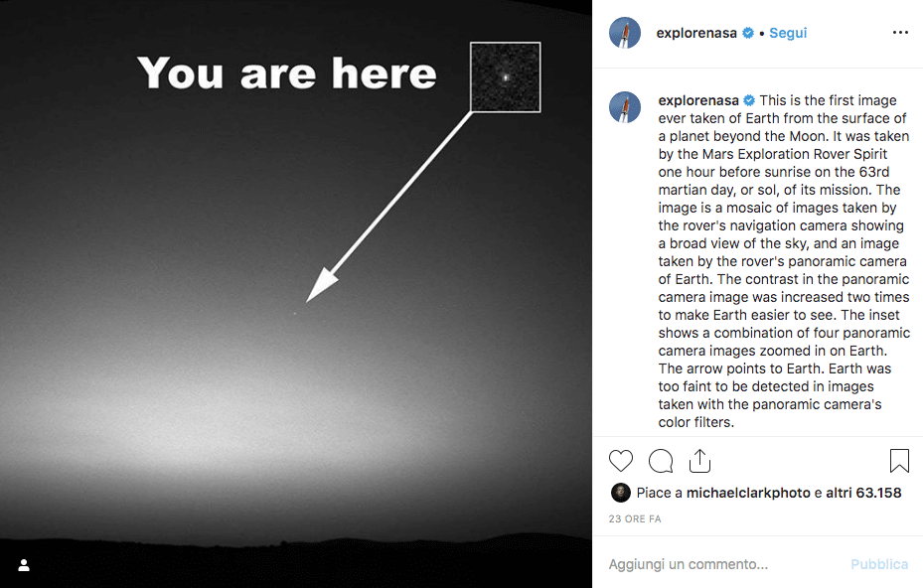Viewport: 923px width, 588px height.
Task: Open explorenasa username in the caption
Action: (x=698, y=100)
